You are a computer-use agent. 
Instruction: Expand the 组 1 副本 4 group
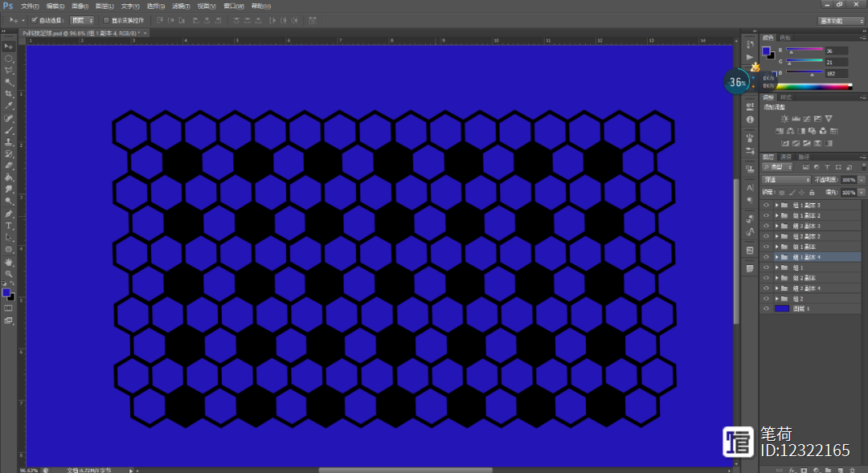pyautogui.click(x=776, y=257)
